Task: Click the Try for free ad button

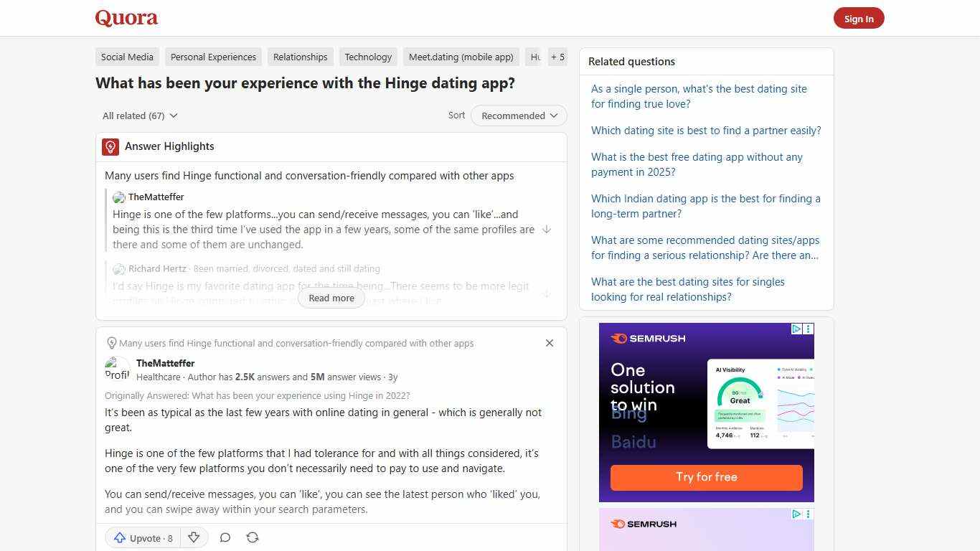Action: coord(706,477)
